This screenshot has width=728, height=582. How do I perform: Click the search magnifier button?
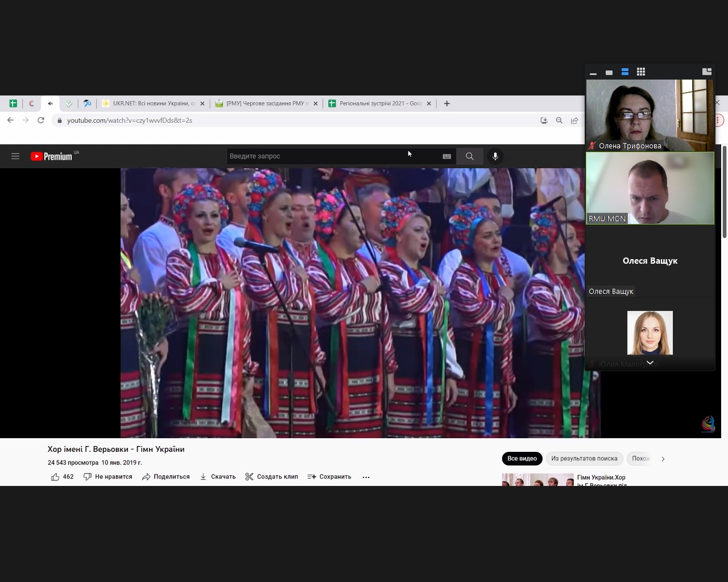pyautogui.click(x=469, y=156)
